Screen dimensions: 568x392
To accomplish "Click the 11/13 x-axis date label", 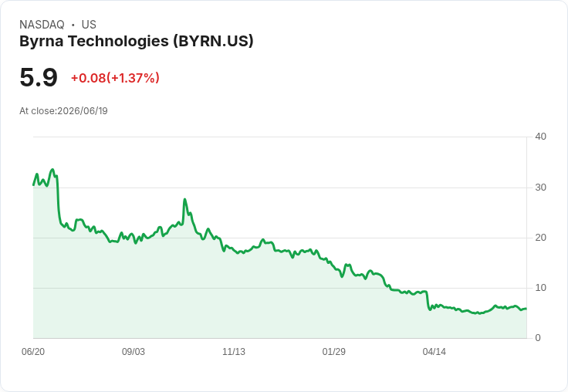I will 234,352.
